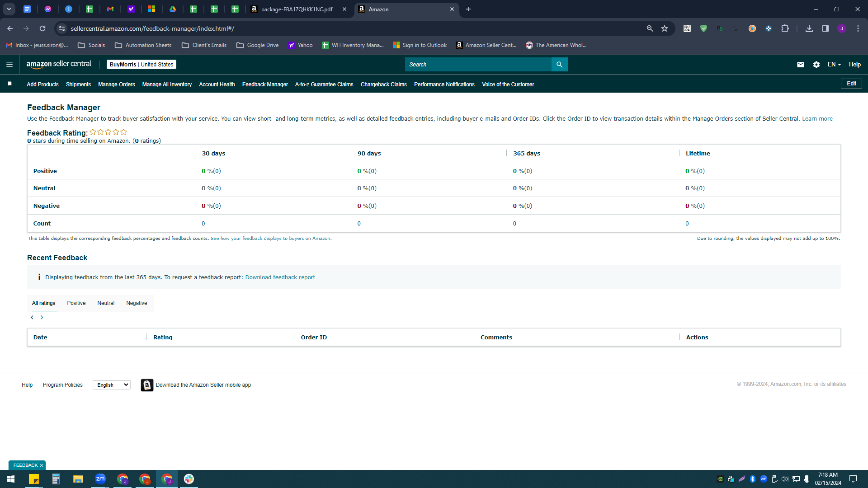The image size is (868, 488).
Task: Open Zoom from the taskbar
Action: (100, 479)
